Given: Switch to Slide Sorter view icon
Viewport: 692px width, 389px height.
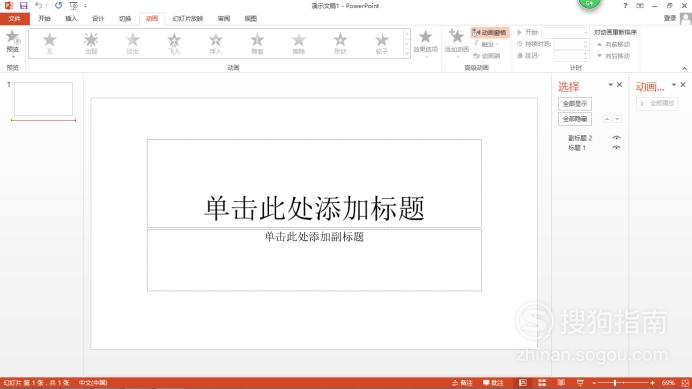Looking at the screenshot, I should click(542, 383).
